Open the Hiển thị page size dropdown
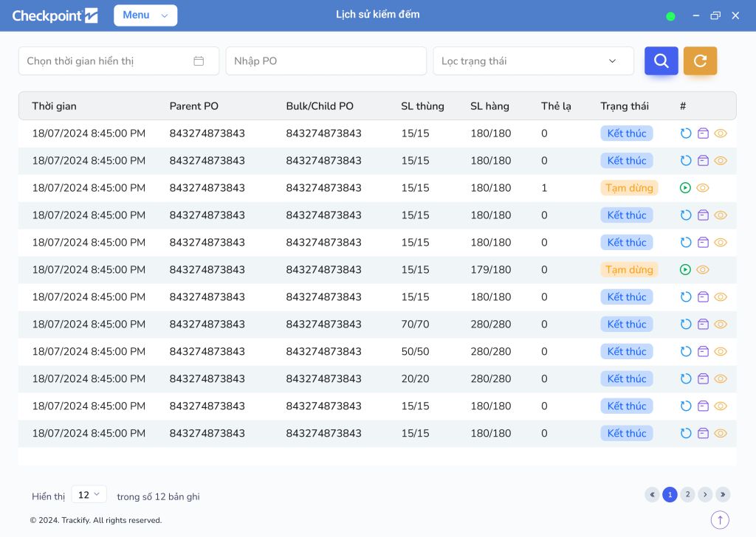 pyautogui.click(x=89, y=495)
